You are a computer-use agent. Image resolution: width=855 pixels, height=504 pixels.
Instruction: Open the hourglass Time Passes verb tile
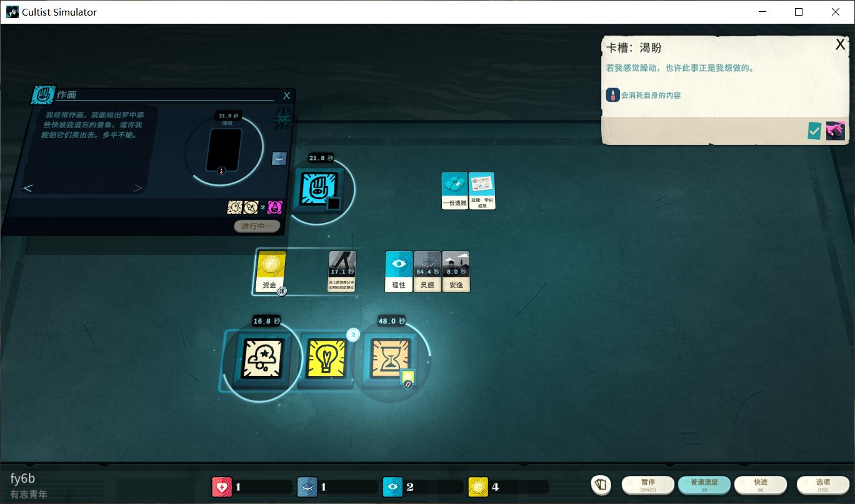coord(391,358)
